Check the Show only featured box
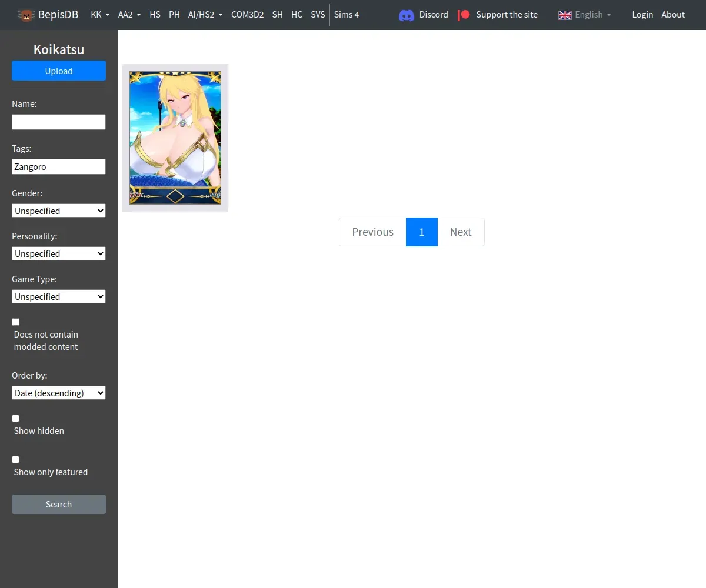 point(16,459)
